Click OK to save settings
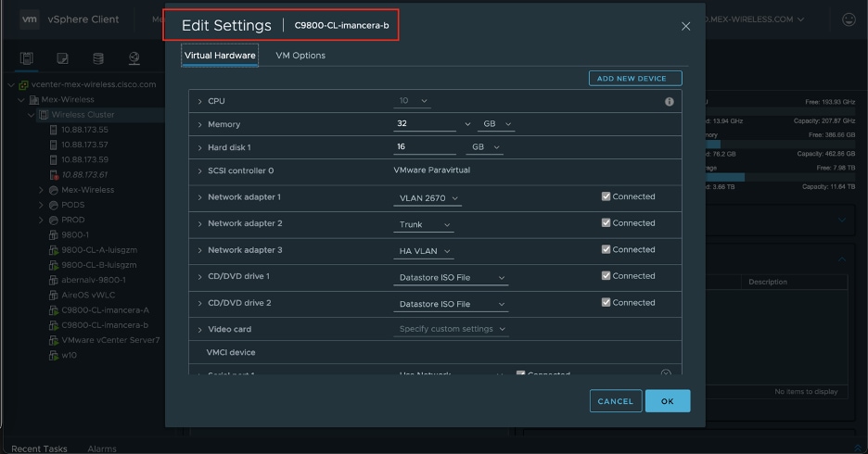 [x=668, y=401]
